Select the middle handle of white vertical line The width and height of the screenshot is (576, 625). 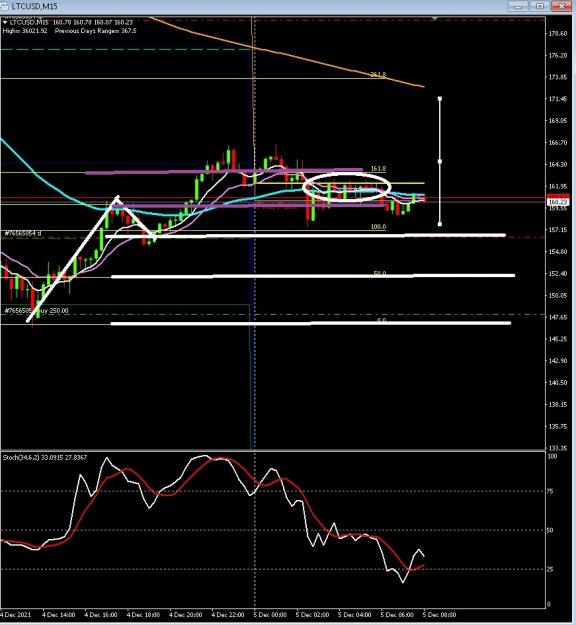coord(440,161)
